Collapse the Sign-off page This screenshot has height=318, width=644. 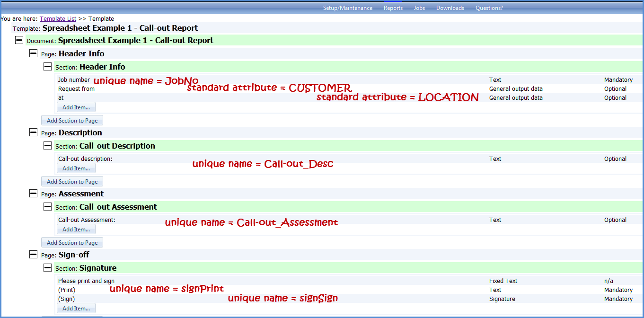(x=33, y=255)
